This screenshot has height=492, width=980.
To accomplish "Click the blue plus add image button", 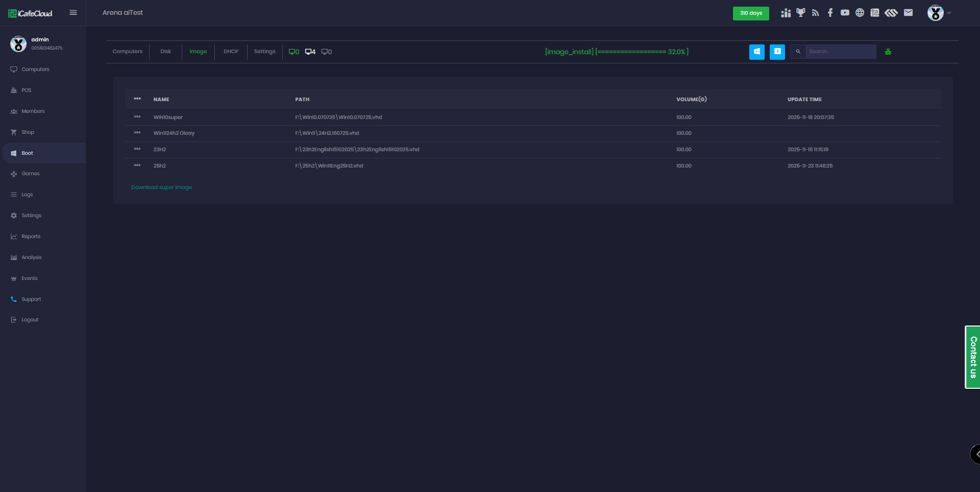I will (777, 52).
